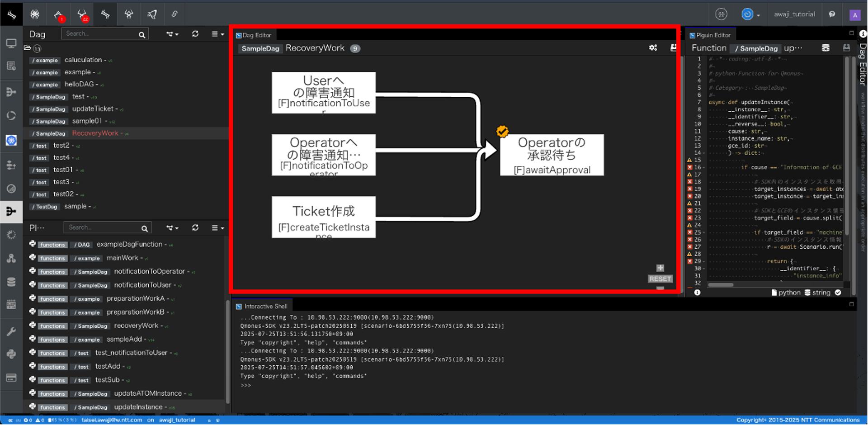Click the horizontal scrollbar in code editor
The image size is (868, 425).
point(721,285)
